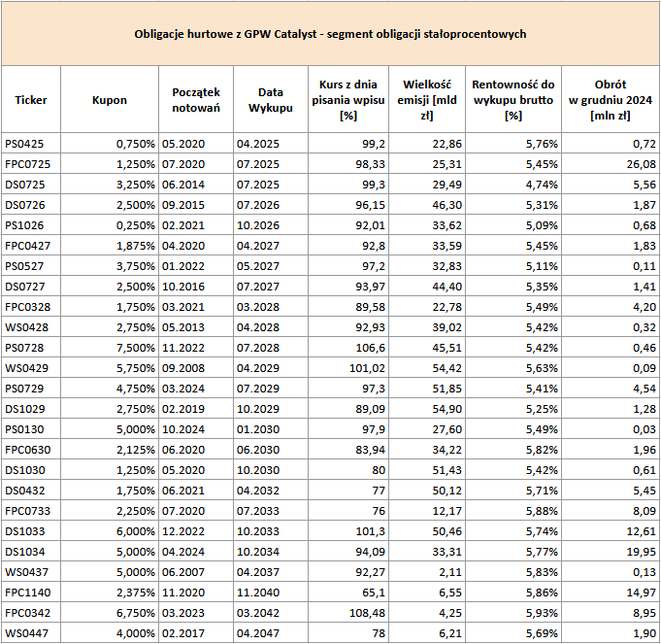This screenshot has width=661, height=644.
Task: Click the Obrót w grudniu 2024 header
Action: pos(611,100)
